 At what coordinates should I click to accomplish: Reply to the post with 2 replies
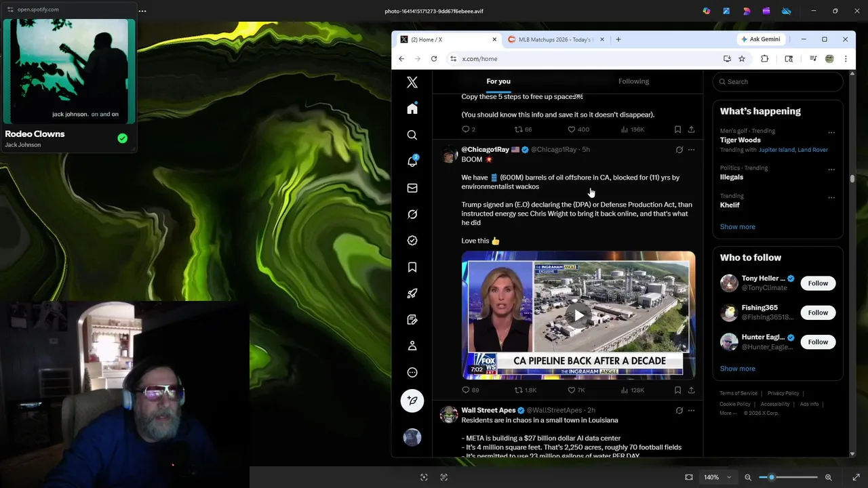(466, 129)
